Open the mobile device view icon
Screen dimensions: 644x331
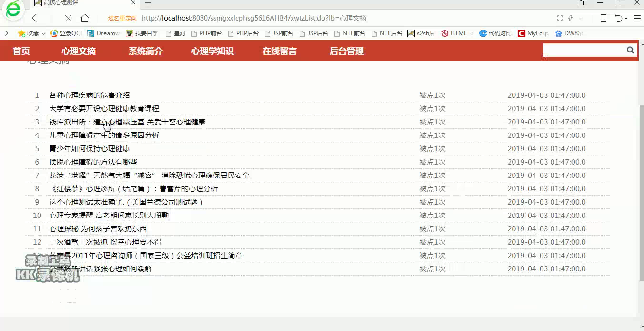[x=604, y=18]
